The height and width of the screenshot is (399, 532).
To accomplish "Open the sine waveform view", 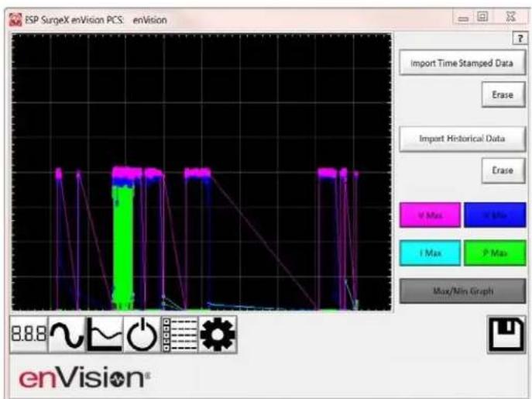I will [x=67, y=334].
